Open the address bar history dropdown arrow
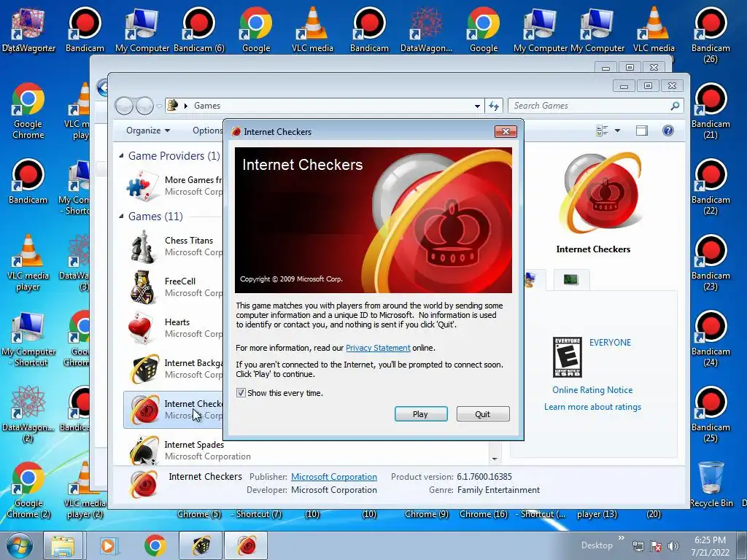 coord(477,106)
